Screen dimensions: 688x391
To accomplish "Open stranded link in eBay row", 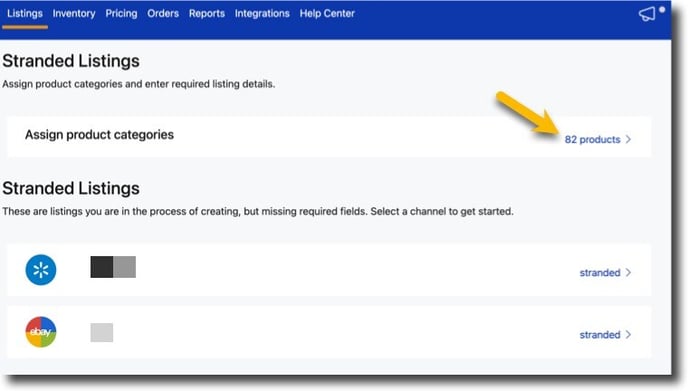I will [x=600, y=335].
